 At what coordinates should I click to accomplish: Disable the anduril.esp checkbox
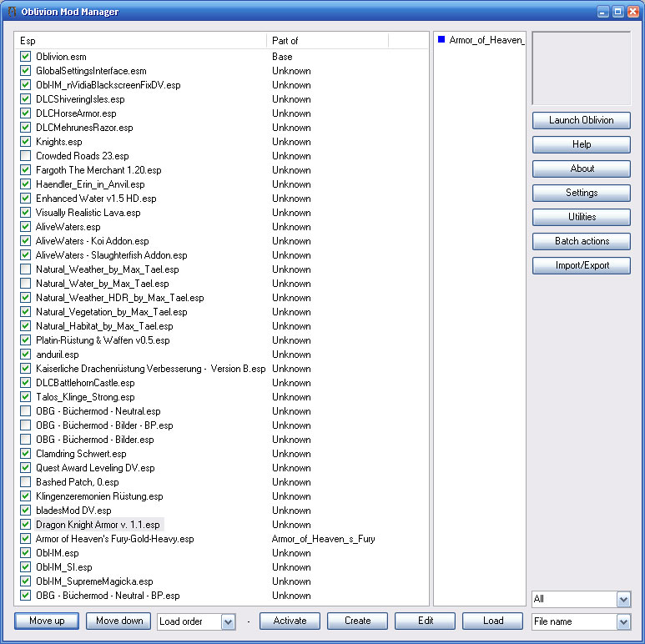pyautogui.click(x=26, y=355)
